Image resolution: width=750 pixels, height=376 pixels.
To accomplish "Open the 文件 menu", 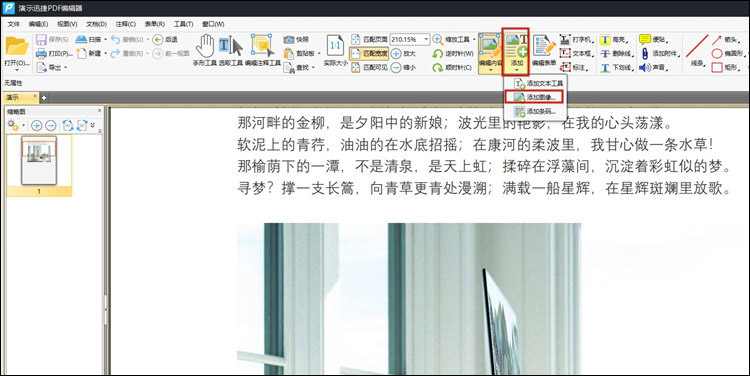I will (x=14, y=24).
